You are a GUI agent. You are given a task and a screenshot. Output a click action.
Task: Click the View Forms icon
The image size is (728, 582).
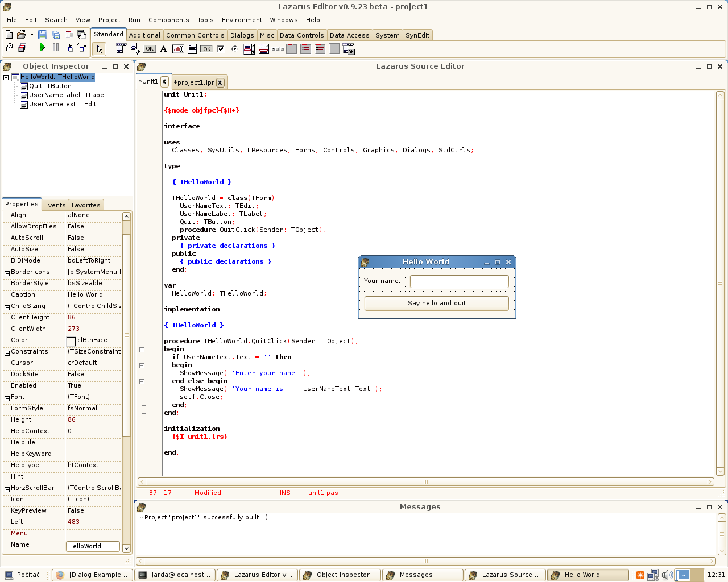coord(22,48)
